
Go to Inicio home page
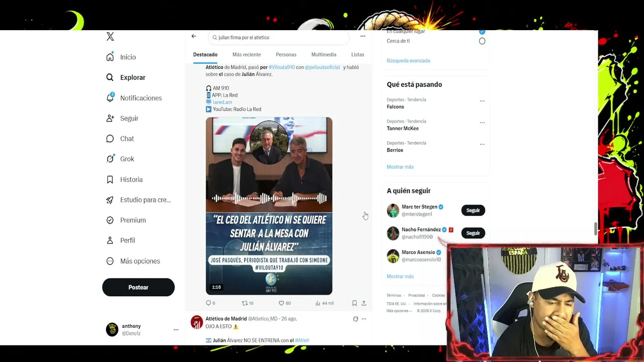[121, 57]
